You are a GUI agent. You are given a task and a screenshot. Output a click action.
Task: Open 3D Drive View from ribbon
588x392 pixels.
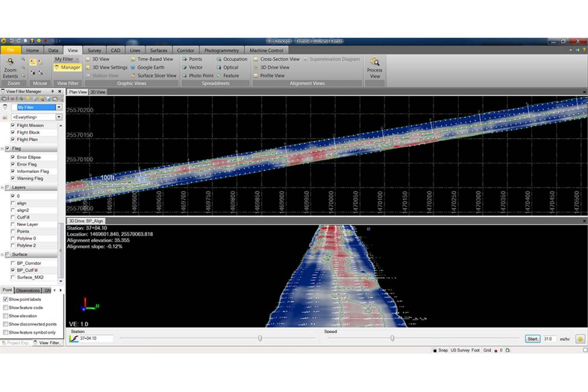[x=271, y=67]
